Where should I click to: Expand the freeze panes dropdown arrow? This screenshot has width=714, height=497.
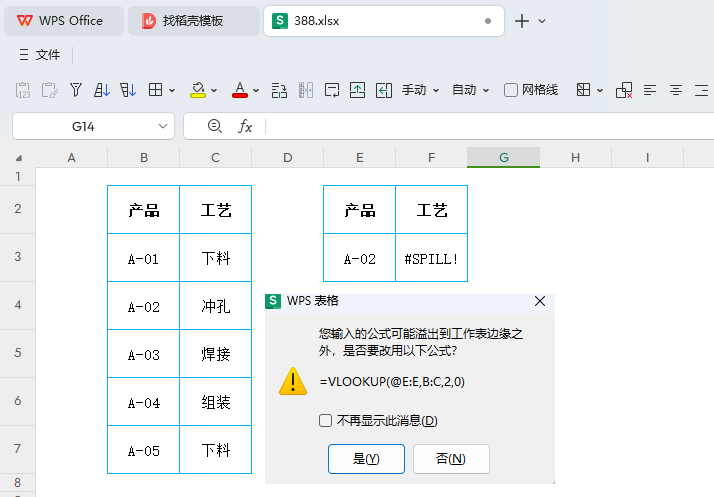point(600,91)
